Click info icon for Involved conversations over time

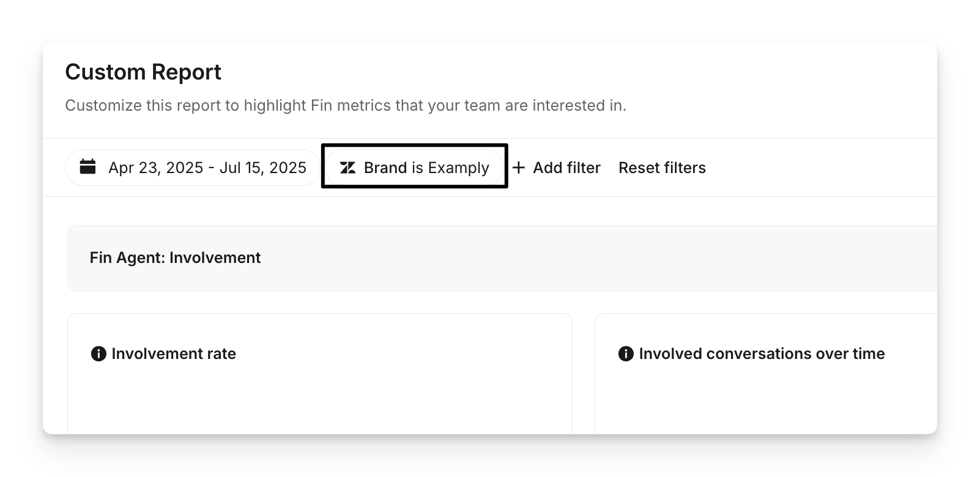pos(626,353)
